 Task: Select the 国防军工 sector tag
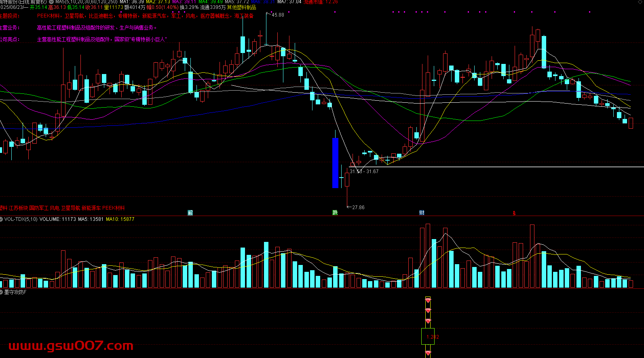pos(39,208)
